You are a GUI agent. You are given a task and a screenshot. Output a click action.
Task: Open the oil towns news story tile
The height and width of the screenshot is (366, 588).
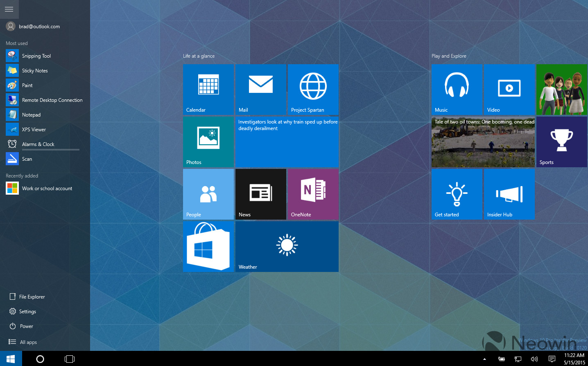point(483,142)
